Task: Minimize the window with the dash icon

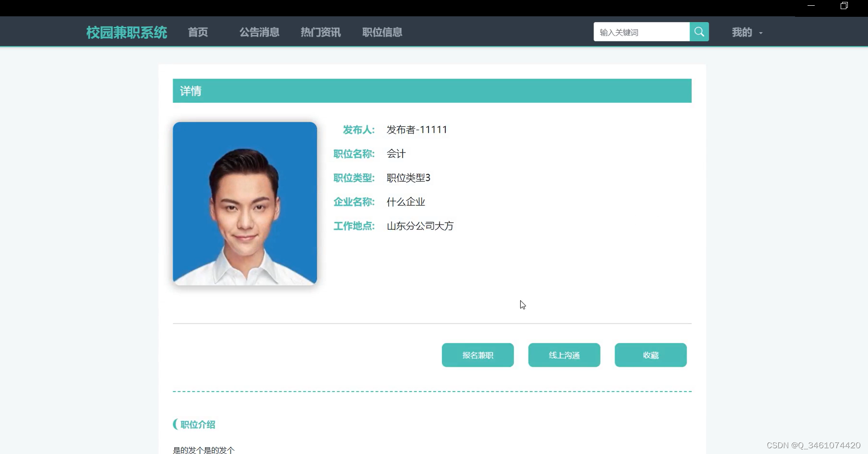Action: coord(811,6)
